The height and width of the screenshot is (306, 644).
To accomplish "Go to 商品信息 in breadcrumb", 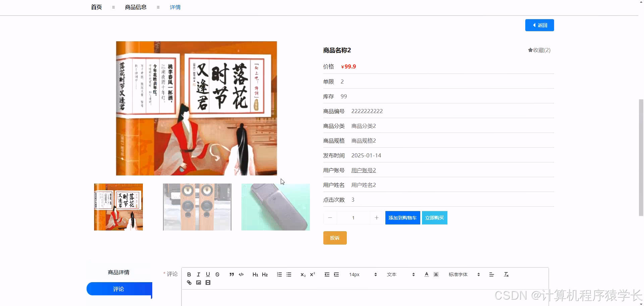I will point(136,7).
